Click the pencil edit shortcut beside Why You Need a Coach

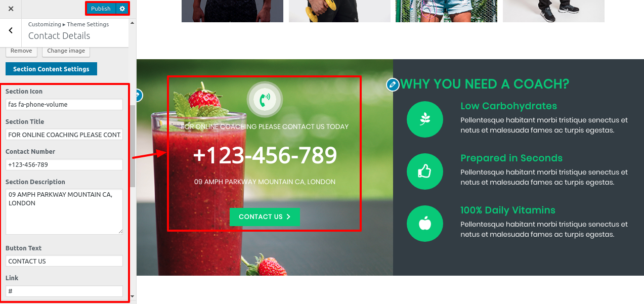point(393,84)
